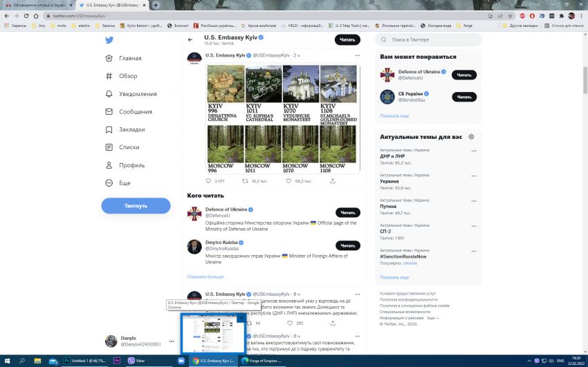Open Danylo account profile avatar
588x367 pixels.
(111, 341)
